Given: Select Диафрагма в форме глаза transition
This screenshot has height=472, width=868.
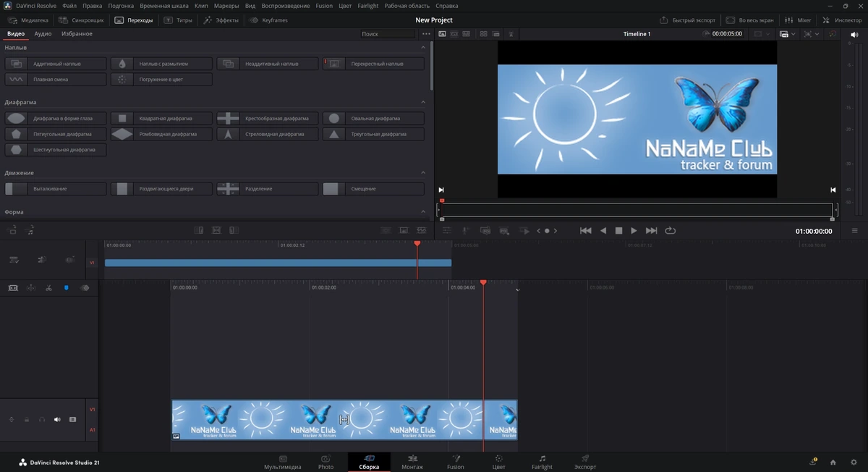Looking at the screenshot, I should [x=56, y=118].
